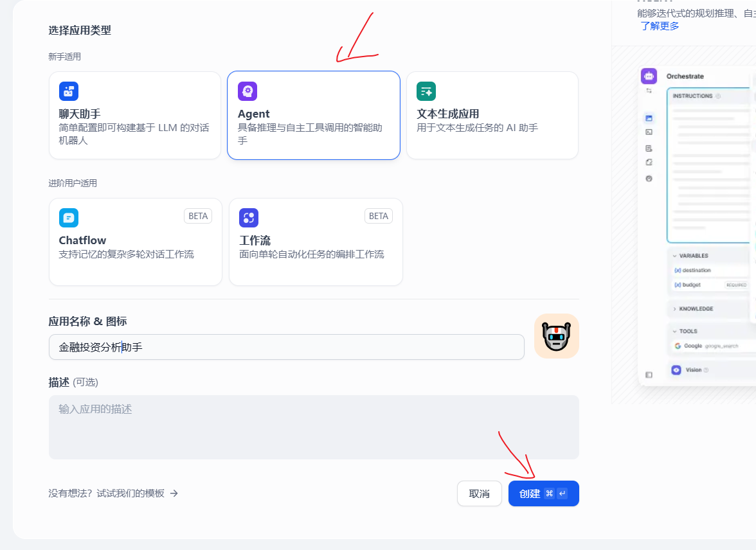Choose the Chatflow app type card
Image resolution: width=756 pixels, height=550 pixels.
tap(135, 242)
